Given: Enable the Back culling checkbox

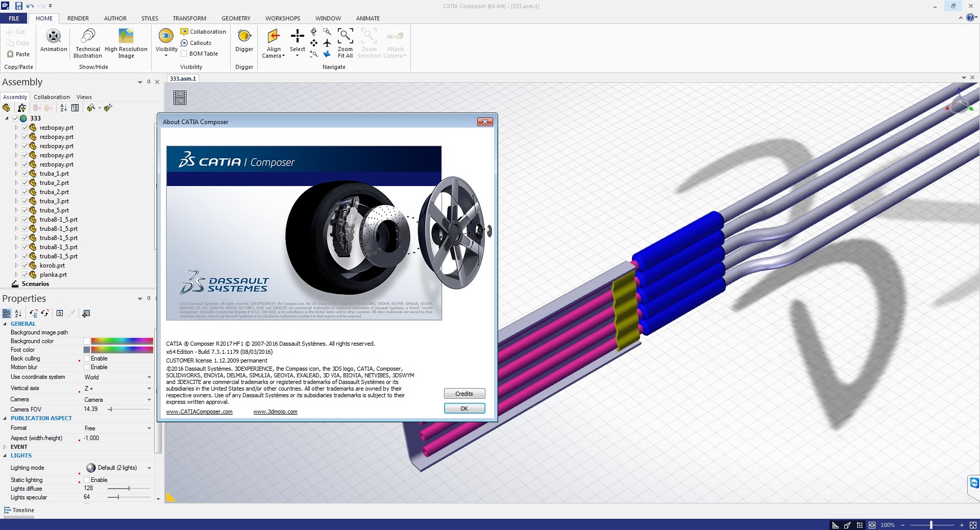Looking at the screenshot, I should 87,358.
